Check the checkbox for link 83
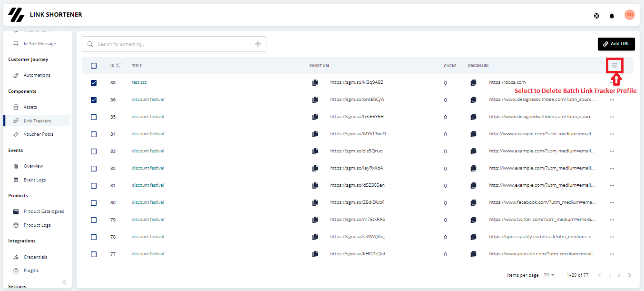 coord(94,151)
